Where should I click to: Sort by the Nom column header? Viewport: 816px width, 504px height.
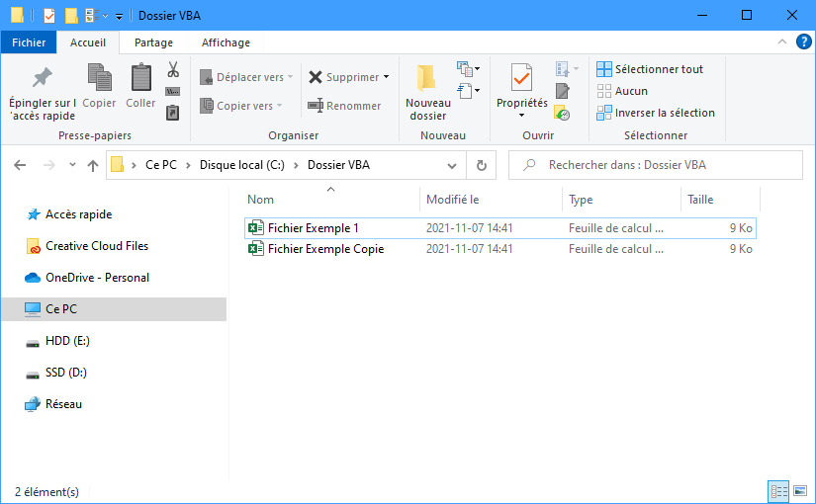(331, 200)
